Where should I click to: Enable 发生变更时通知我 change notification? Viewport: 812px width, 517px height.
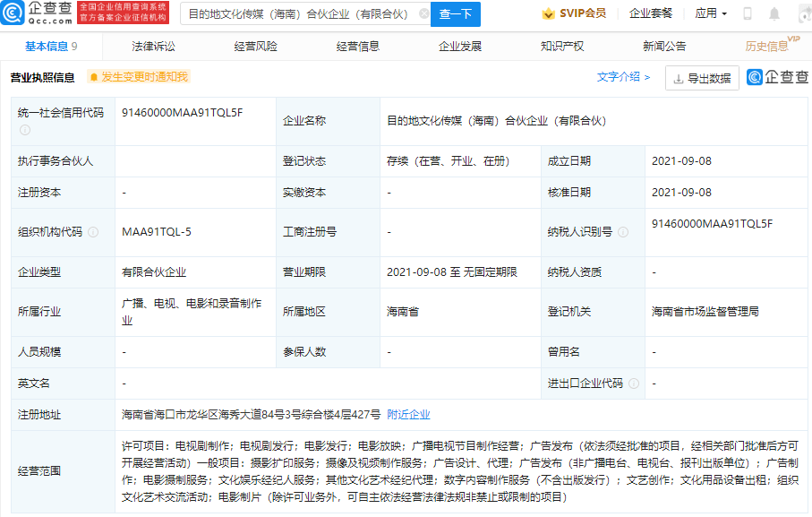(x=139, y=78)
